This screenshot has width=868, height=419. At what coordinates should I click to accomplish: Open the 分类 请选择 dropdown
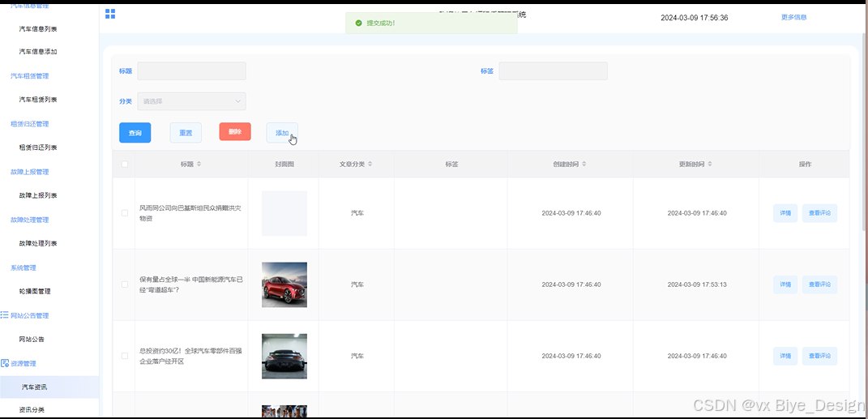pos(191,101)
